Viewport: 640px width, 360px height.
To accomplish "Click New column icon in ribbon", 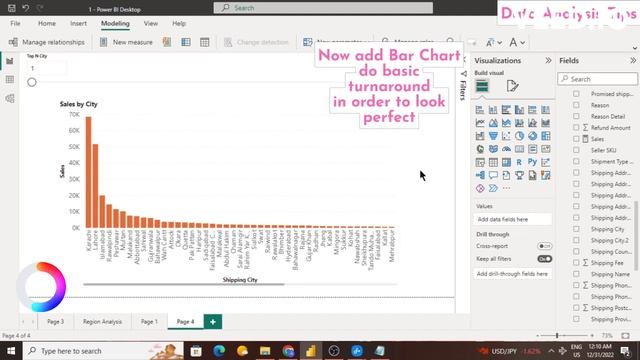I will (x=186, y=42).
